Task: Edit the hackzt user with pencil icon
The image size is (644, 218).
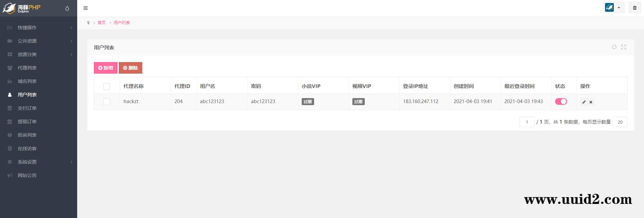Action: click(x=584, y=102)
